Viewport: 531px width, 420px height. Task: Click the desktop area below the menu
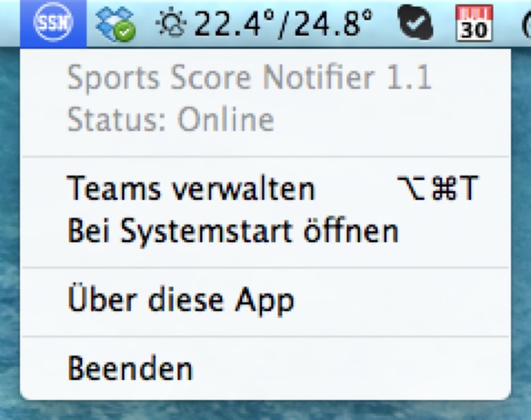[265, 411]
